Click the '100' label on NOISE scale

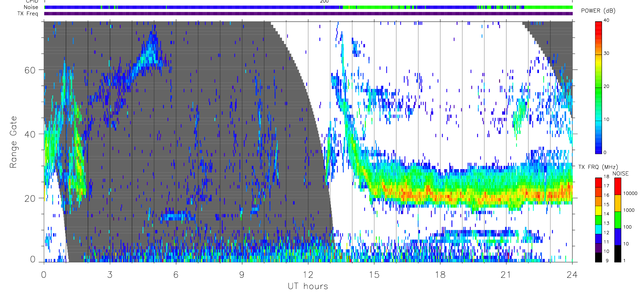(x=628, y=227)
